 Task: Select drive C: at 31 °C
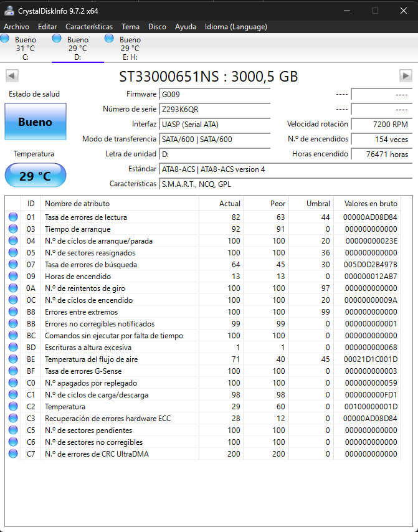(x=25, y=48)
